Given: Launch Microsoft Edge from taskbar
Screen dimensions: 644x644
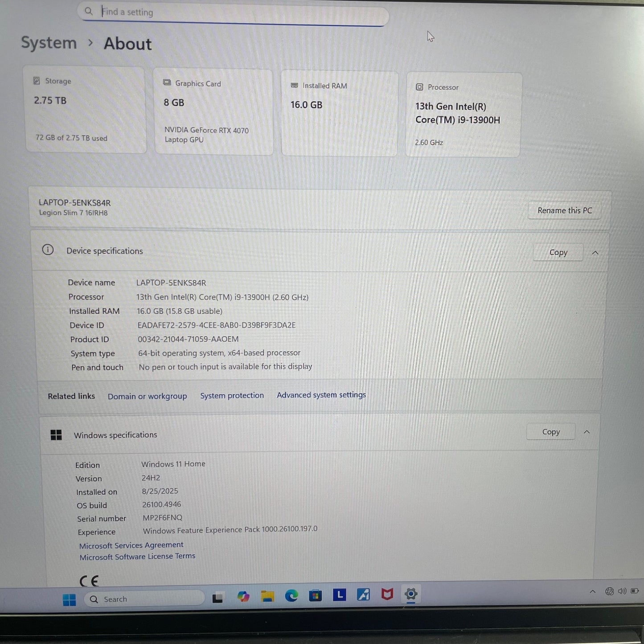Looking at the screenshot, I should pyautogui.click(x=291, y=595).
